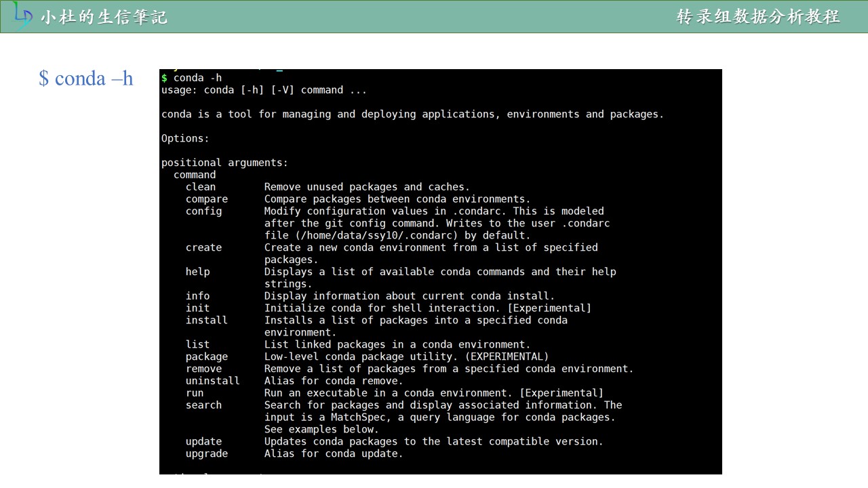The image size is (868, 488).
Task: Click the 'help' command name
Action: (197, 272)
